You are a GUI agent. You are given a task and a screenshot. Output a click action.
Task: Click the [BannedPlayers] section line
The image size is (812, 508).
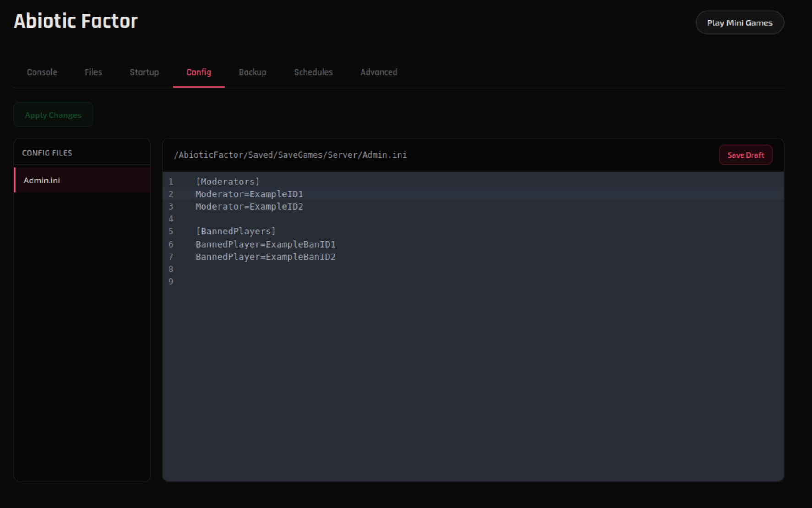pos(235,231)
